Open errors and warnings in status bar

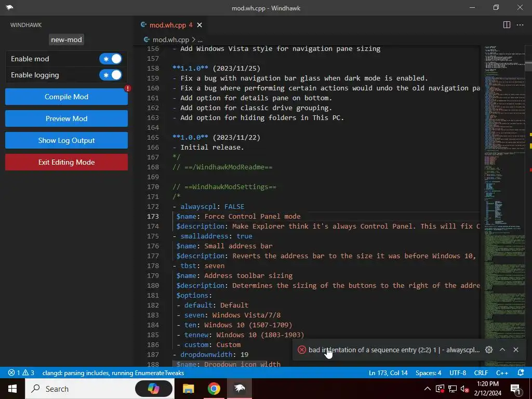coord(21,373)
